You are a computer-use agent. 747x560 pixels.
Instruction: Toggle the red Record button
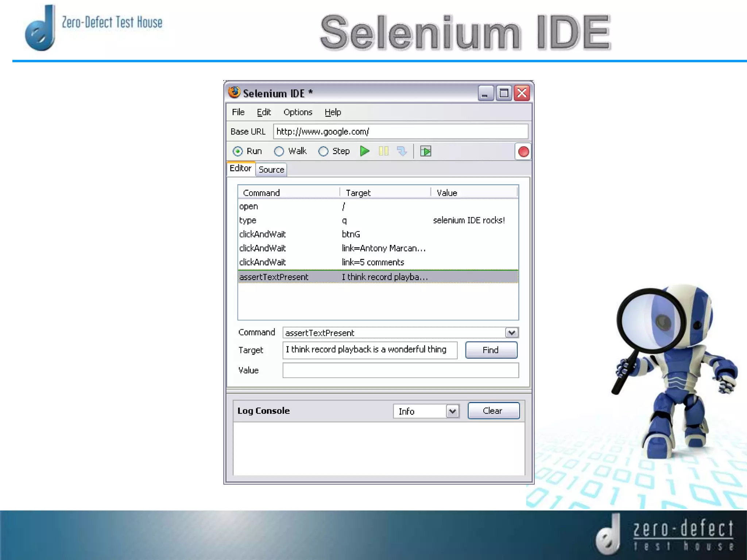(523, 152)
